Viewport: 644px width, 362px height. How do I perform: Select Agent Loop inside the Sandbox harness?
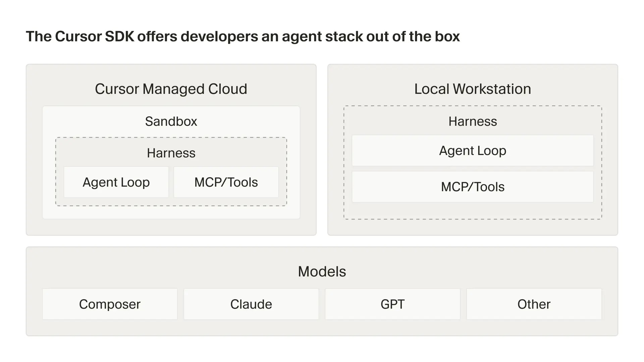coord(116,182)
